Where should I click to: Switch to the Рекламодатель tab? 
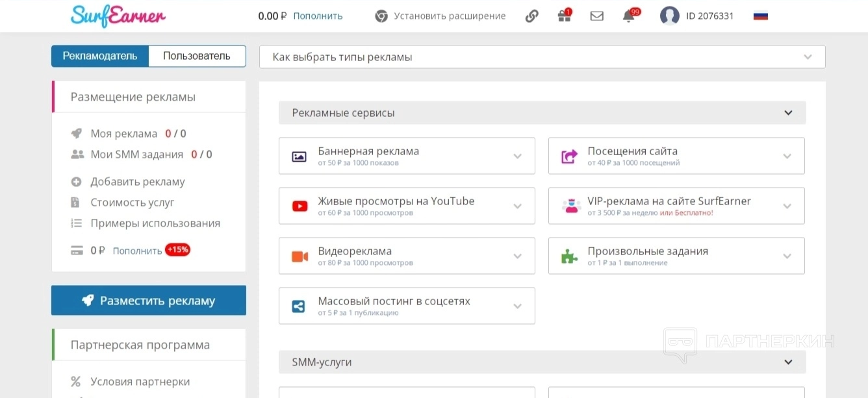point(100,56)
